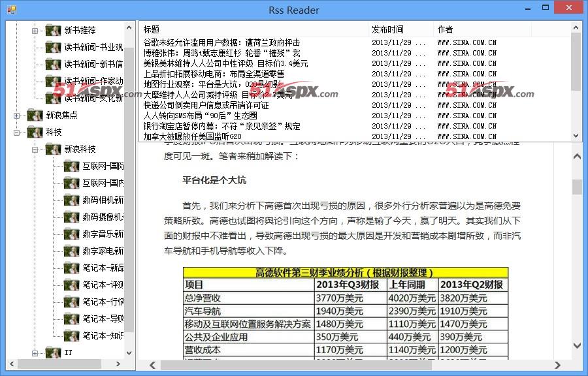
Task: Click tree panel horizontal scrollbar thumb
Action: click(x=59, y=364)
